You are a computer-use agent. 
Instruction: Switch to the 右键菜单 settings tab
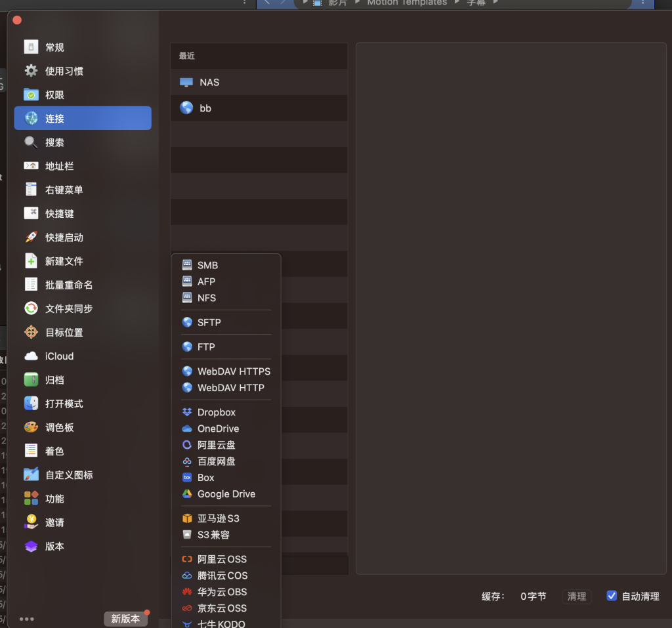[64, 190]
